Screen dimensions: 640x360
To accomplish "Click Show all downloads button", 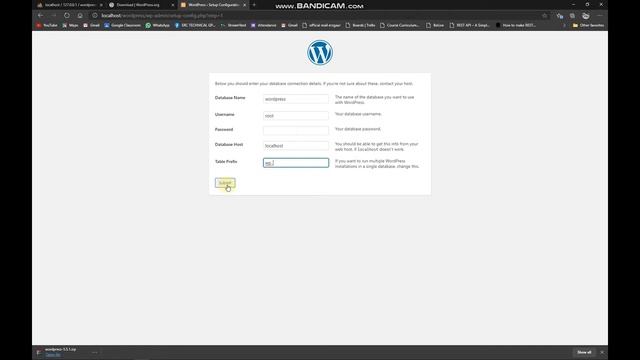I will [584, 352].
